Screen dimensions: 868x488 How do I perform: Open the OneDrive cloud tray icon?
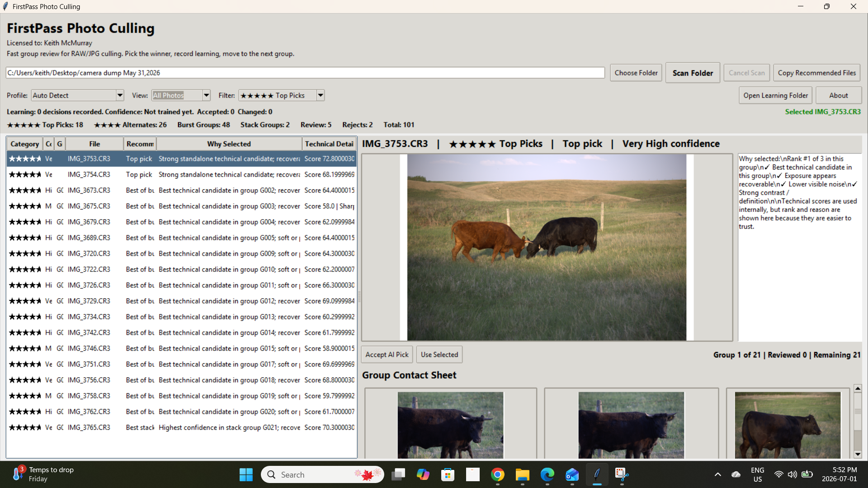coord(736,474)
